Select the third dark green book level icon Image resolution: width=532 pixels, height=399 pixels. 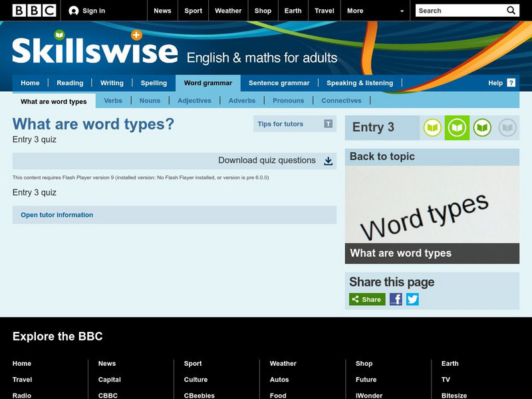point(482,128)
